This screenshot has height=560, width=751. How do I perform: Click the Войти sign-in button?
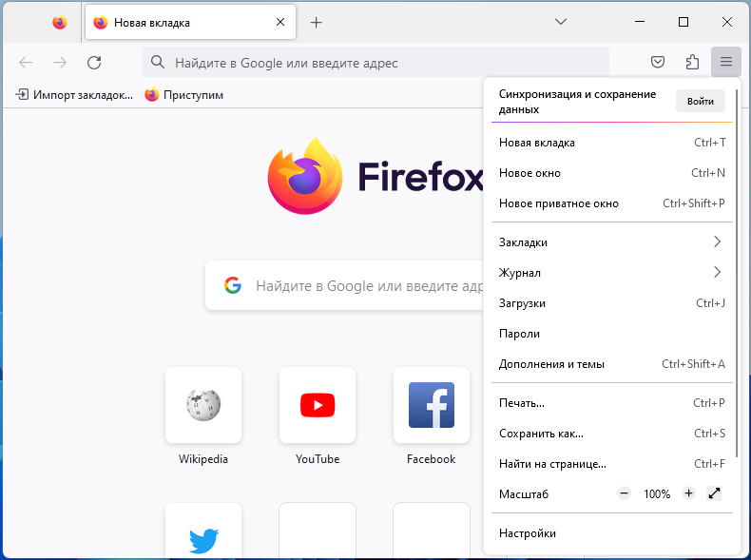(701, 101)
